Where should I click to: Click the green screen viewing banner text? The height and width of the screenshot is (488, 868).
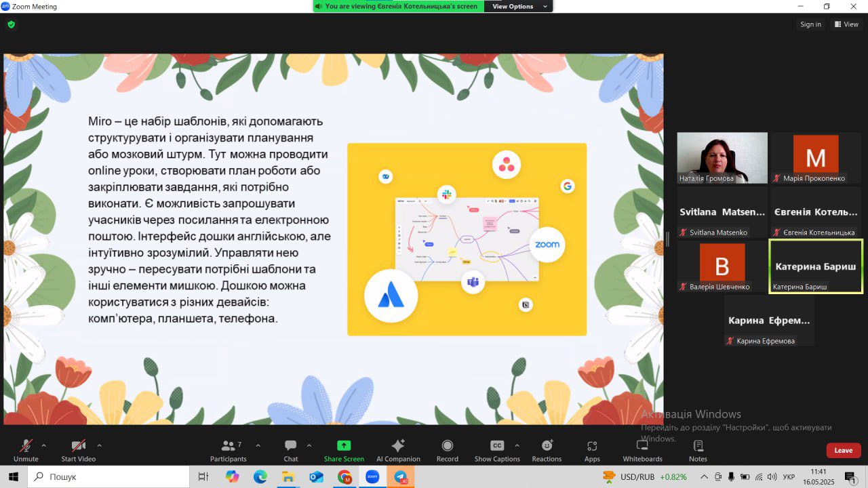401,6
